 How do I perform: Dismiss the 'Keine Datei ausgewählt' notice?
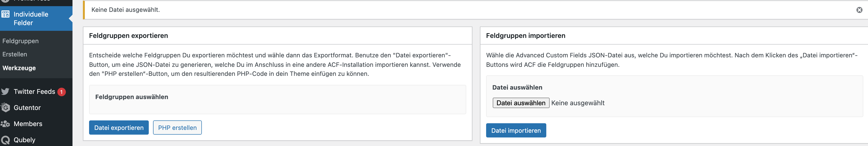click(x=859, y=10)
